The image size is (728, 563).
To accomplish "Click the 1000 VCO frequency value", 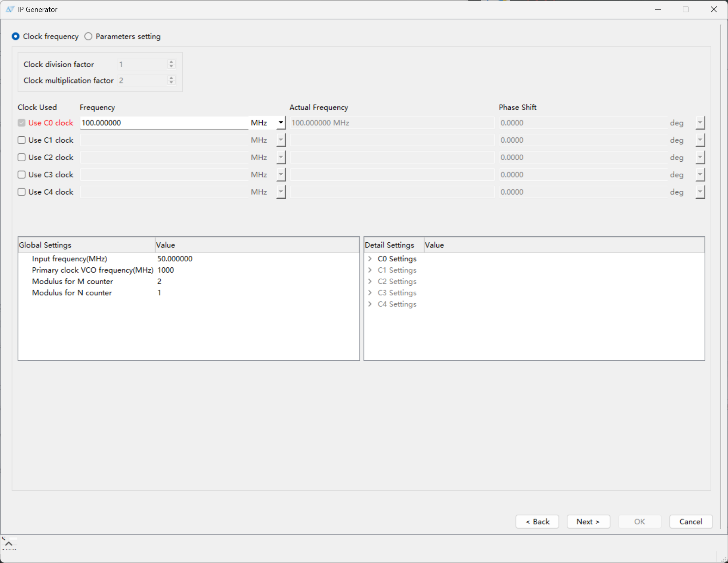I will (166, 270).
